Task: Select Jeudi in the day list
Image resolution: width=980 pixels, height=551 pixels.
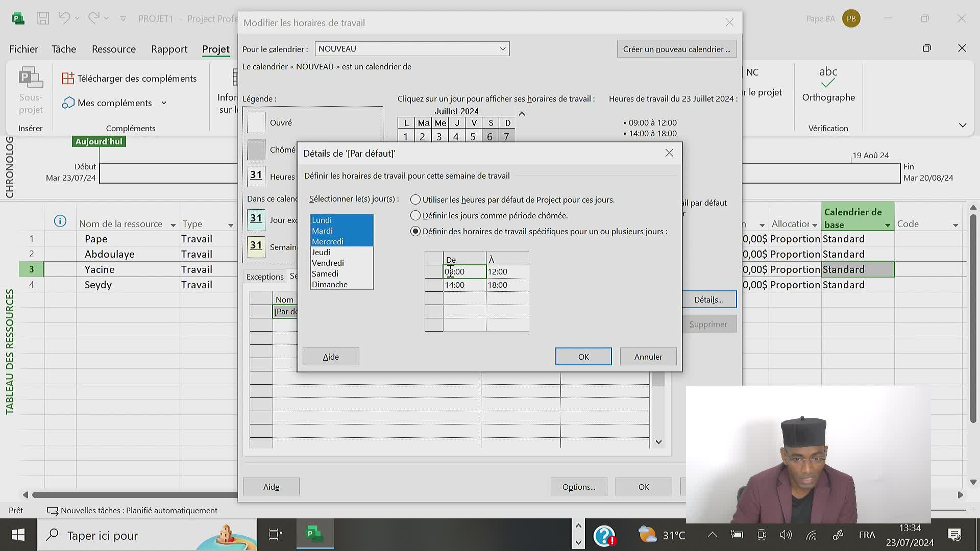Action: (x=341, y=252)
